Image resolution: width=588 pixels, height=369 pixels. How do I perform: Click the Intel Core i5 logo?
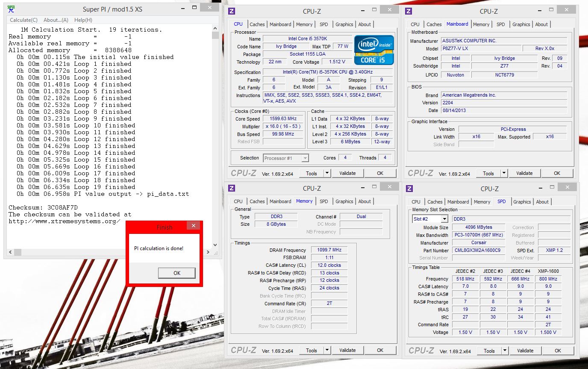tap(374, 50)
